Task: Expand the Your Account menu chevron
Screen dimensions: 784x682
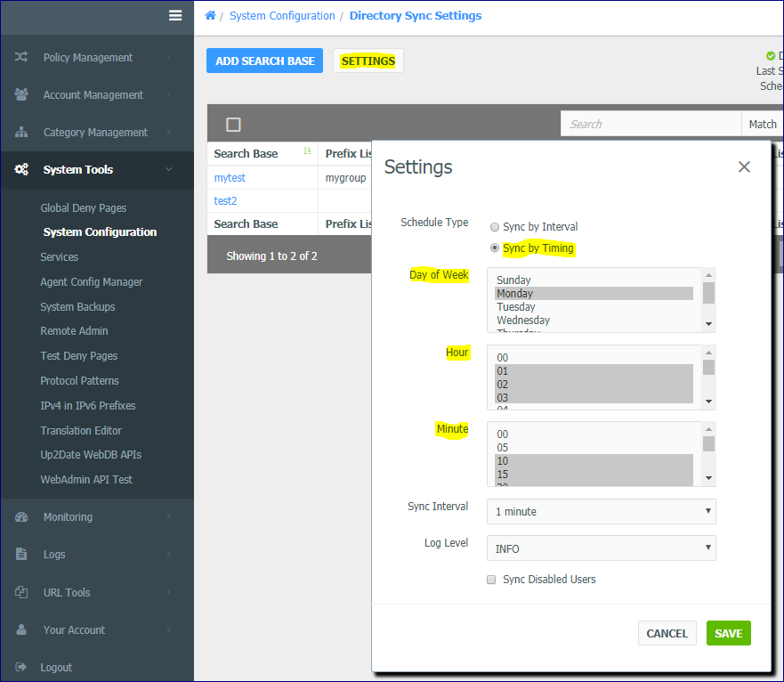Action: [168, 629]
